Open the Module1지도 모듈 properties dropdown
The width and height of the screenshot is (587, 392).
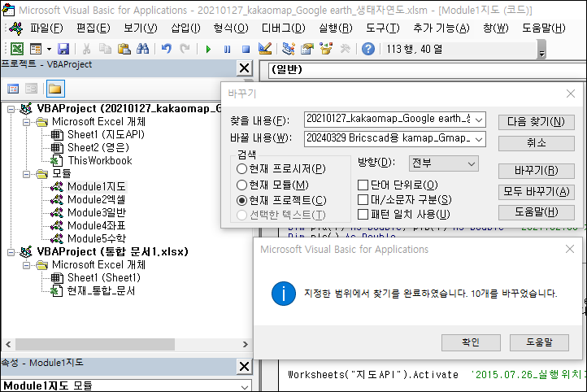[245, 386]
